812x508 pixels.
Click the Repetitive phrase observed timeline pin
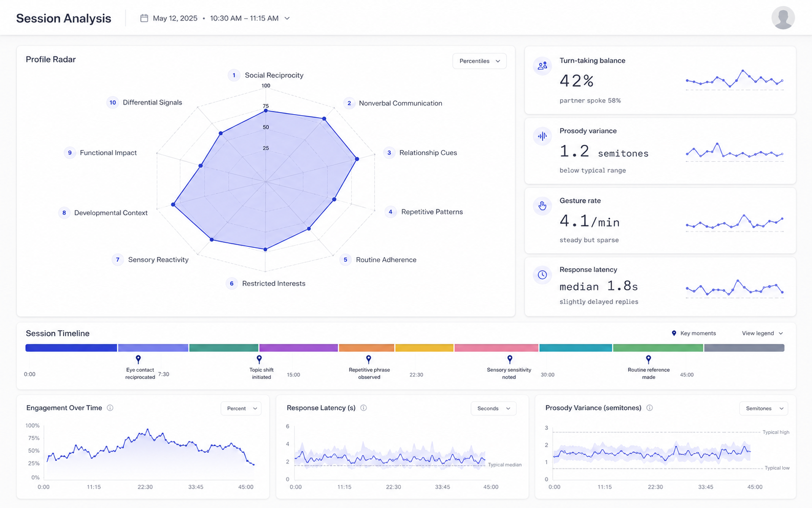369,359
